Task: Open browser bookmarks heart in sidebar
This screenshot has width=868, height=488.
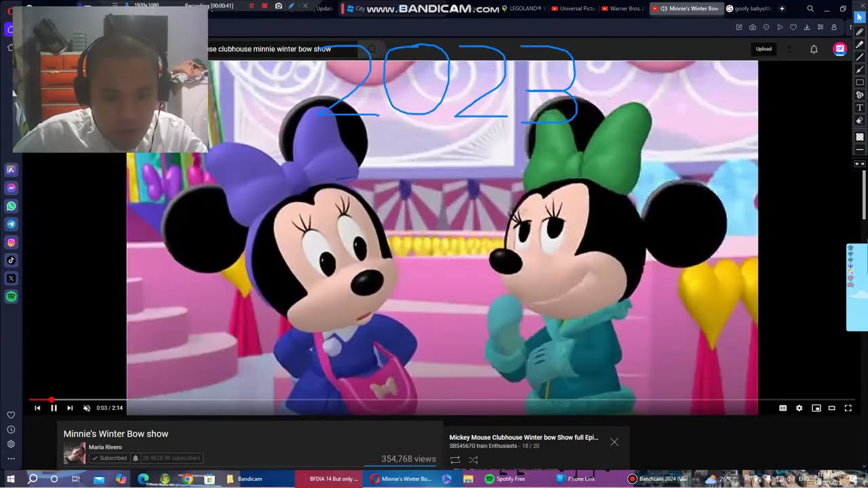Action: pos(11,415)
